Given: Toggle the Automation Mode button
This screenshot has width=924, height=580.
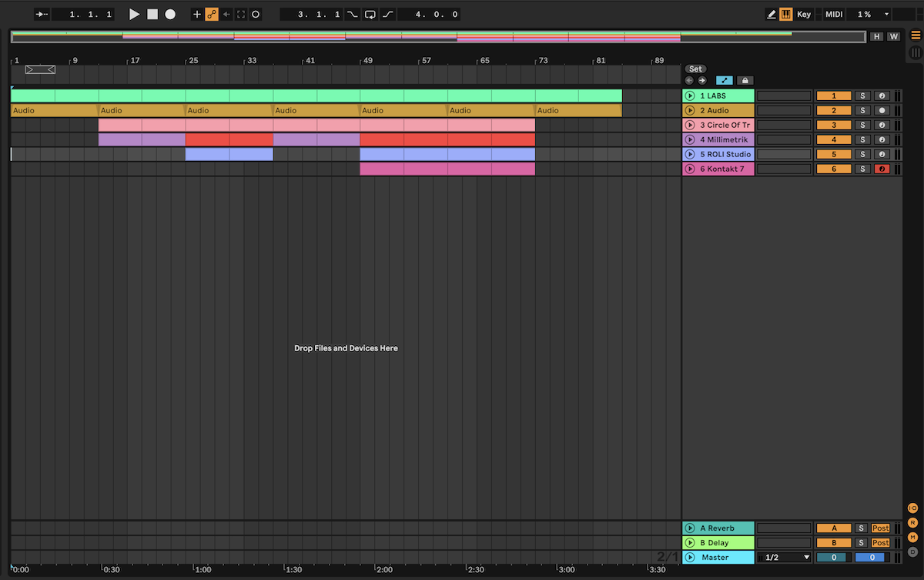Looking at the screenshot, I should pyautogui.click(x=725, y=80).
